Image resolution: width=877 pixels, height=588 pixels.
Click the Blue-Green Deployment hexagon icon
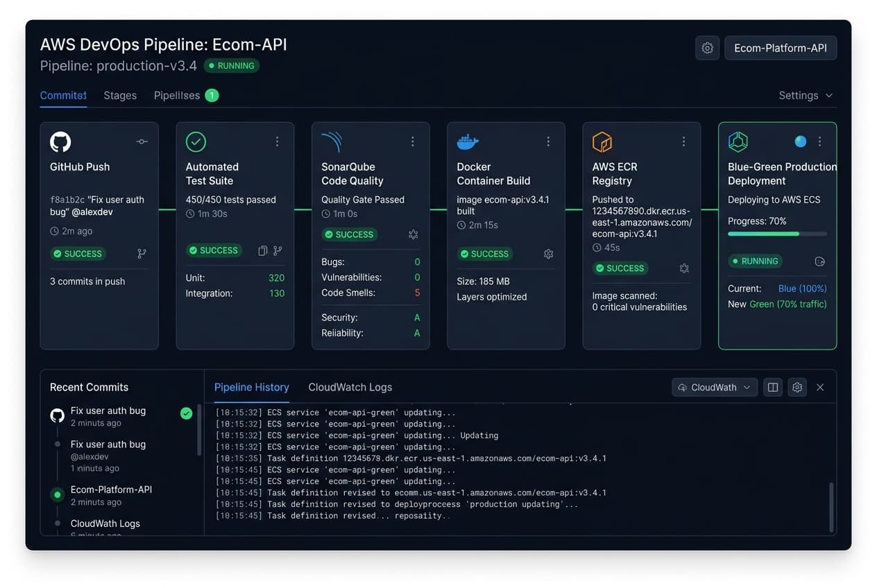click(738, 142)
